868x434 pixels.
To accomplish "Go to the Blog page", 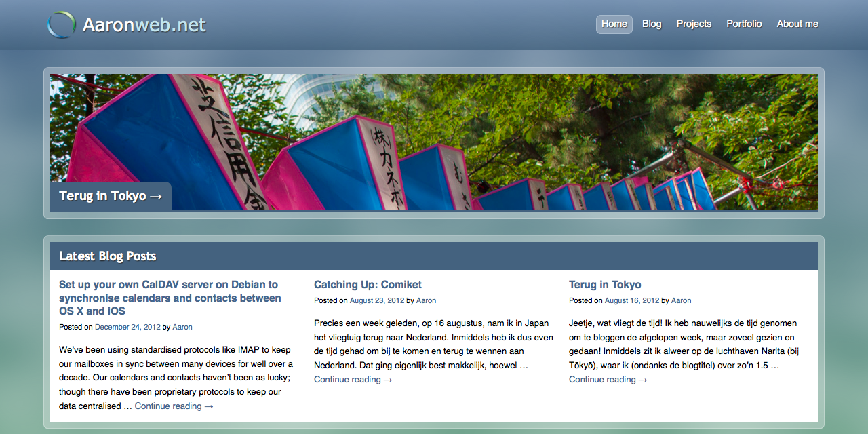I will [x=651, y=24].
